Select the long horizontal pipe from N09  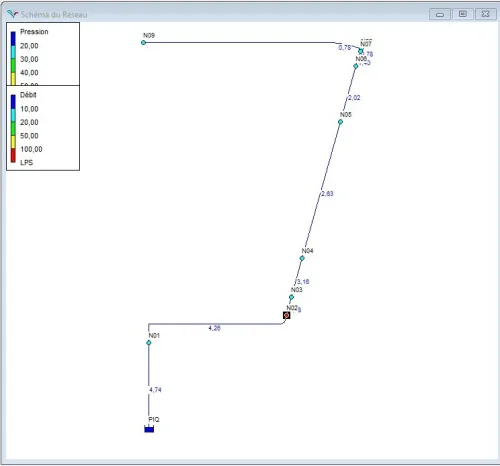coord(240,43)
